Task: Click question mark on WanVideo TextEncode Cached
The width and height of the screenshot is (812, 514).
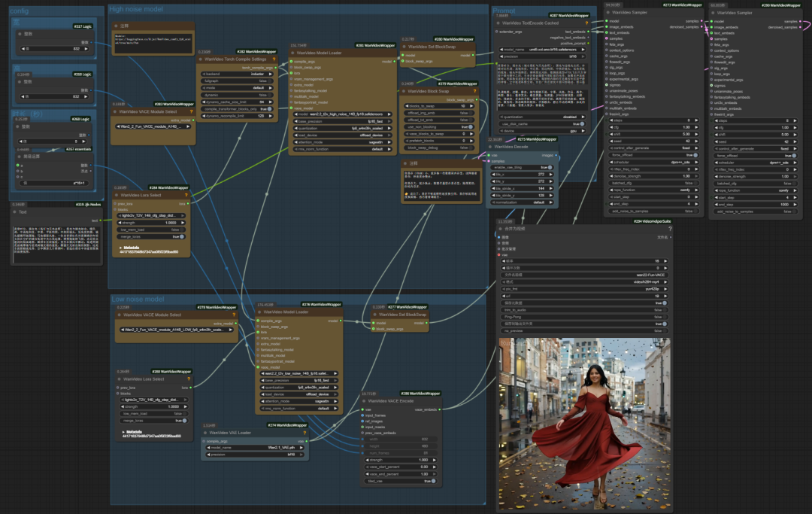Action: point(586,23)
